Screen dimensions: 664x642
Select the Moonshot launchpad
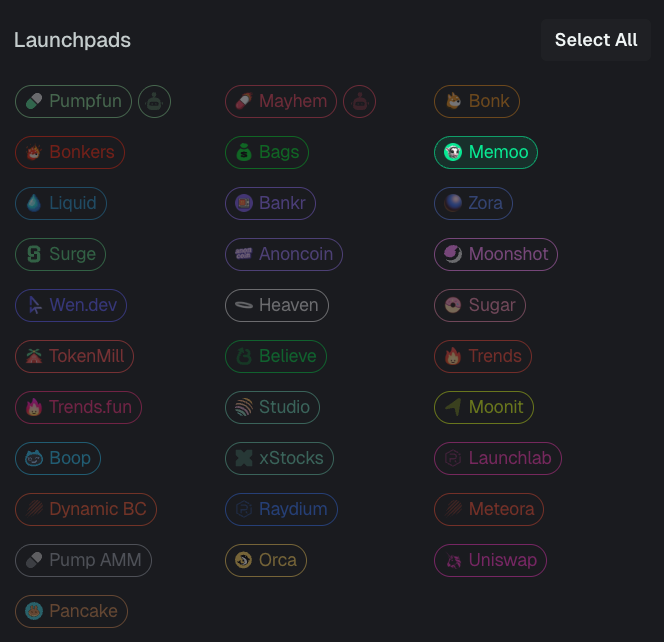click(x=496, y=255)
